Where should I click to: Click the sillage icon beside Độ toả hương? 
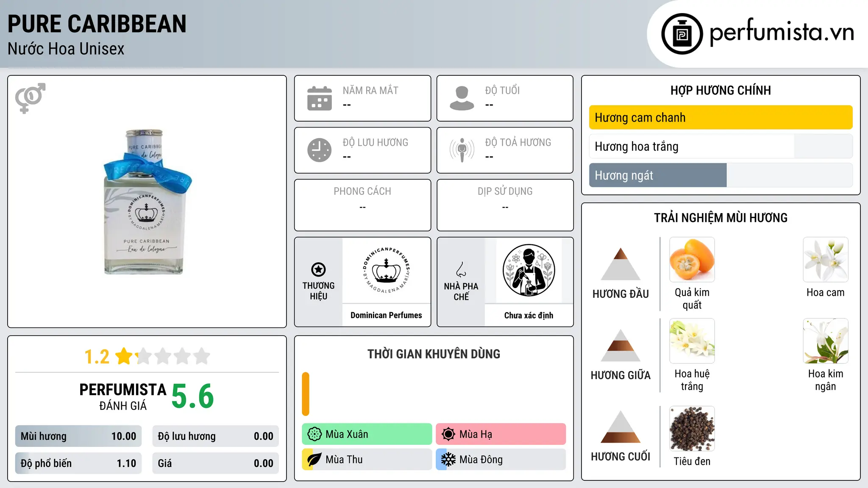[462, 150]
